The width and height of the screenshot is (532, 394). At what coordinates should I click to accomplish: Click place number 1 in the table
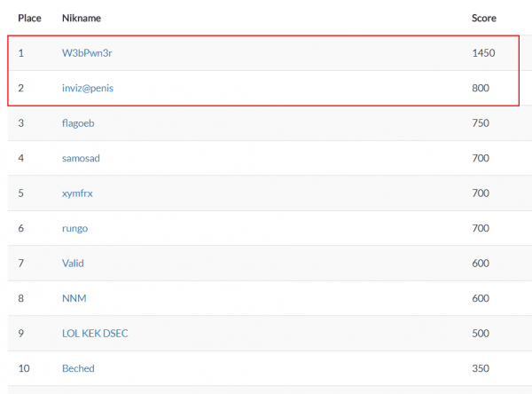[20, 53]
